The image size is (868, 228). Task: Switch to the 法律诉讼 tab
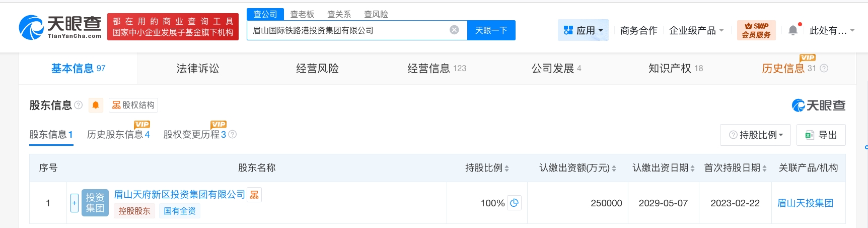pyautogui.click(x=198, y=69)
